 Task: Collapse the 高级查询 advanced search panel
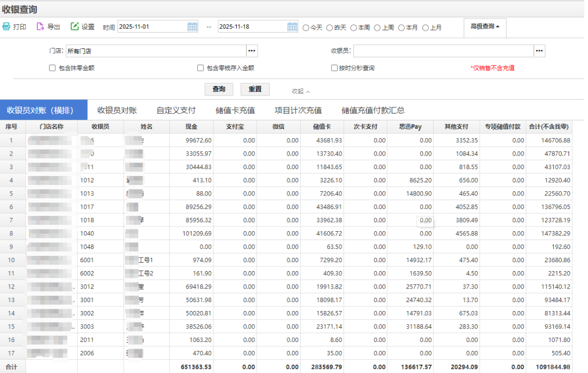[x=484, y=26]
